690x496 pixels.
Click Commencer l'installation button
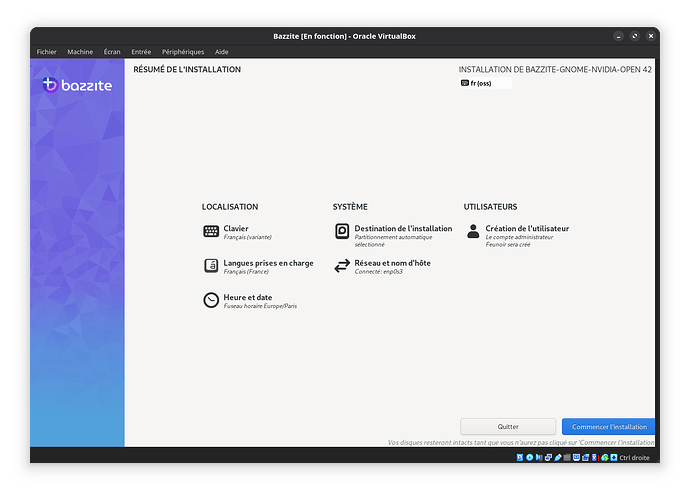point(608,426)
